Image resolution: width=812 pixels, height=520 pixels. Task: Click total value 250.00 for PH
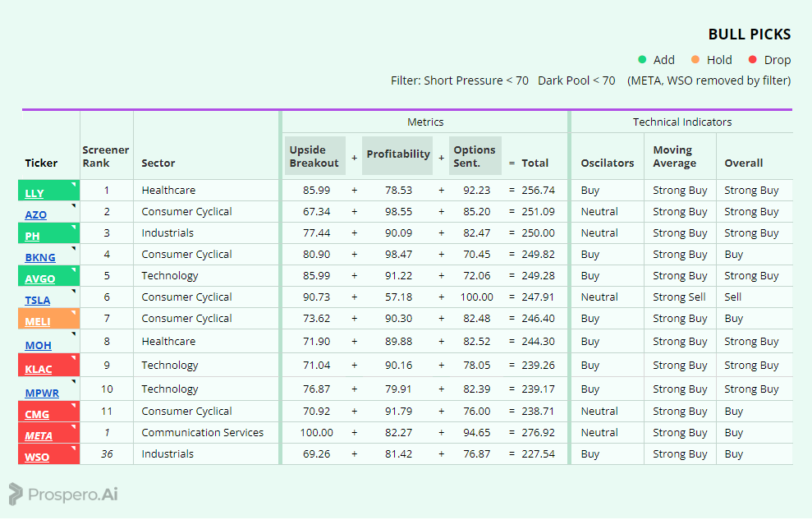click(x=538, y=232)
